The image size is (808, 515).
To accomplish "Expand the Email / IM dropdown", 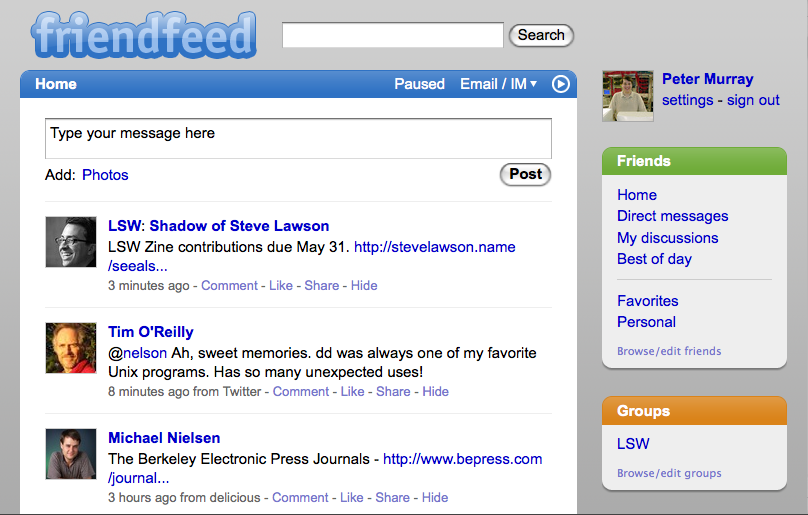I will click(498, 84).
